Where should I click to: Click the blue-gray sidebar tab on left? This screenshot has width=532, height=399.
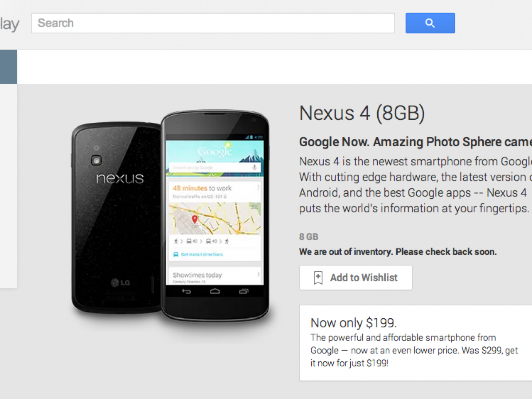[x=8, y=66]
